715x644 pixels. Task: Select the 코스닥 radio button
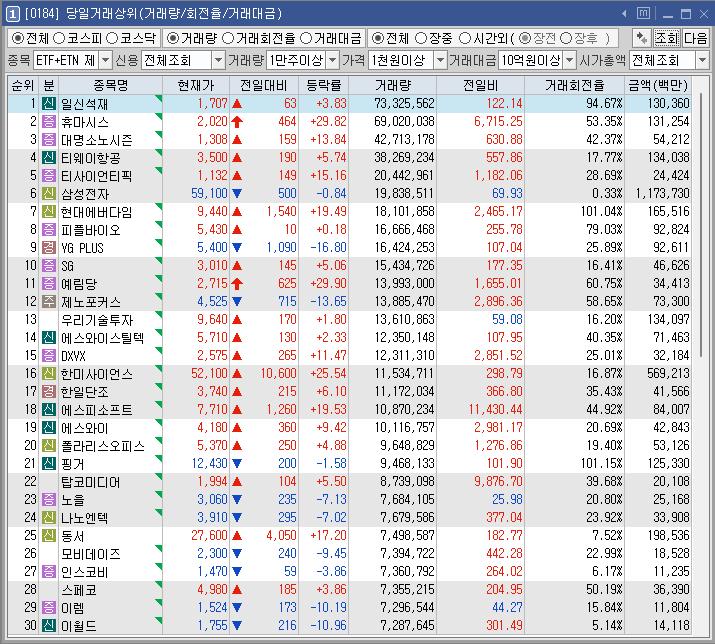(x=112, y=38)
